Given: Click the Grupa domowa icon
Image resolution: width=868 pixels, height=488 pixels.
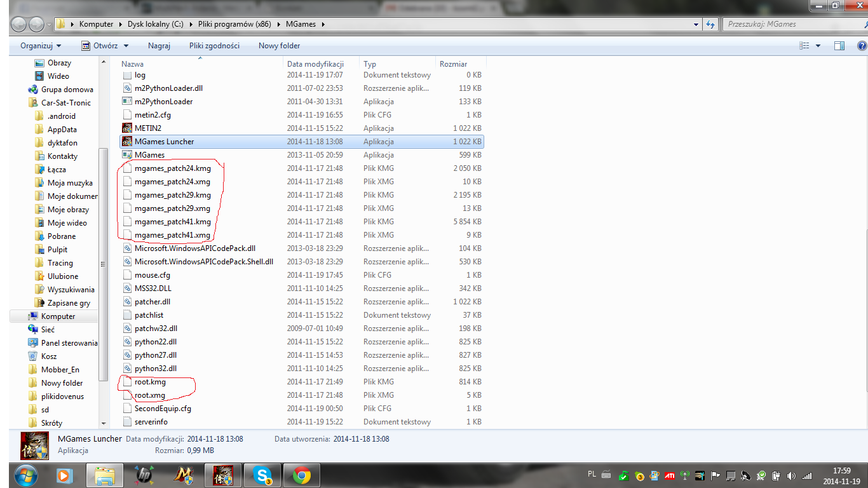Looking at the screenshot, I should point(33,90).
